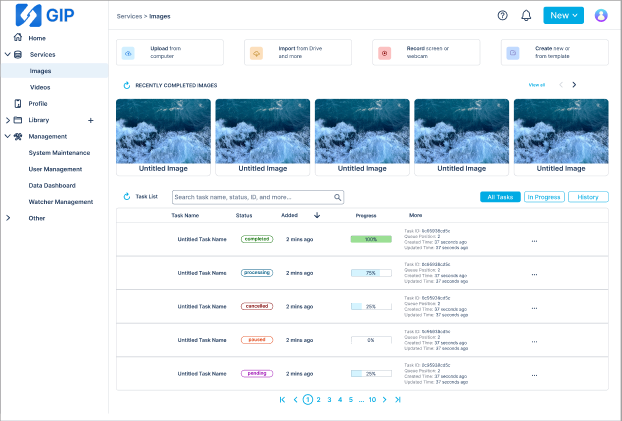Screen dimensions: 622x421
Task: Click the GIP logo
Action: (44, 15)
